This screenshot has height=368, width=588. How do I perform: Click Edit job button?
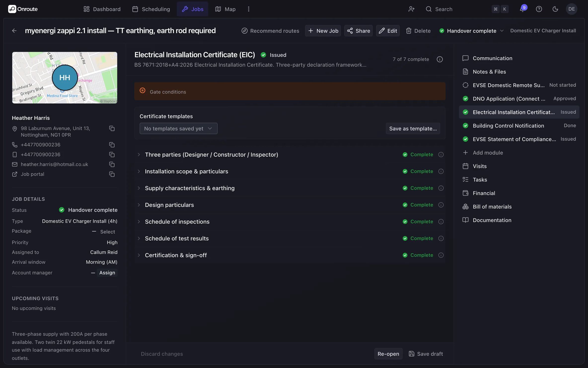[x=388, y=31]
